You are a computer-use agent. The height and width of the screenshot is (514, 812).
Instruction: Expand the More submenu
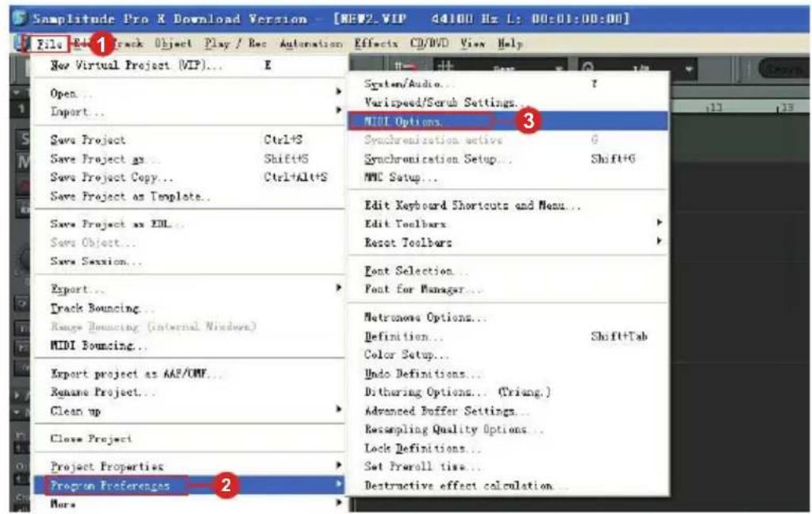pos(190,503)
